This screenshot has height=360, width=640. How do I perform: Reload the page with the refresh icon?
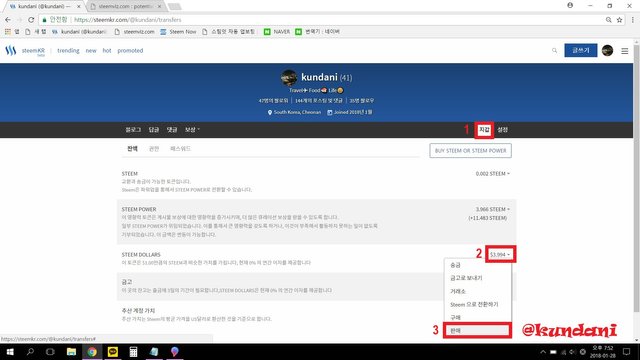pos(31,20)
